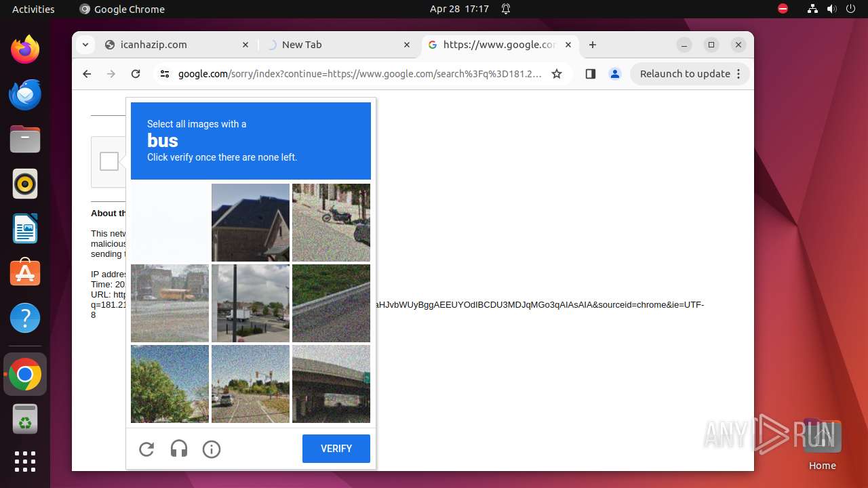This screenshot has width=868, height=488.
Task: Open the power menu icon in system tray
Action: pos(850,9)
